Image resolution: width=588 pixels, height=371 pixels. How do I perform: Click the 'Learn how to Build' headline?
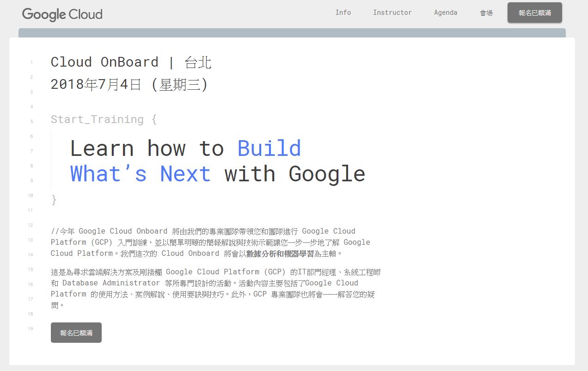tap(185, 148)
